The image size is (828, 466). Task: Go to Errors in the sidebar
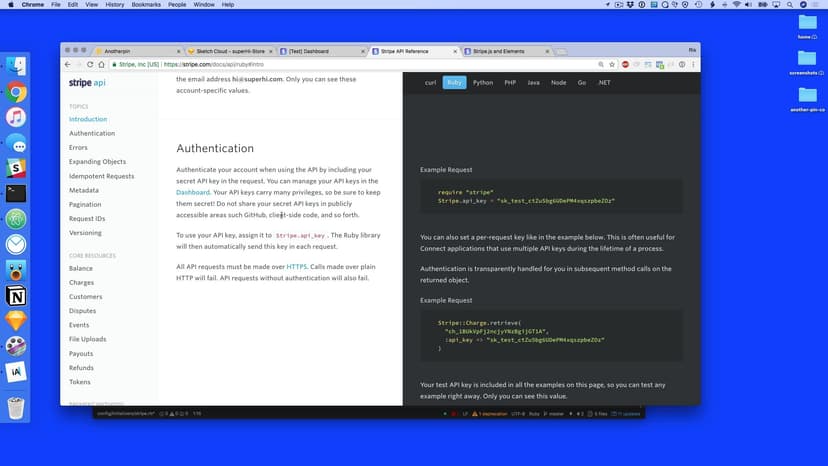tap(78, 147)
